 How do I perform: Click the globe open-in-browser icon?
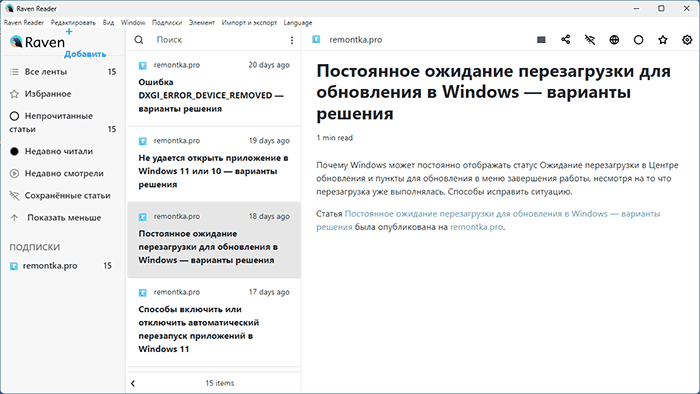click(x=614, y=40)
